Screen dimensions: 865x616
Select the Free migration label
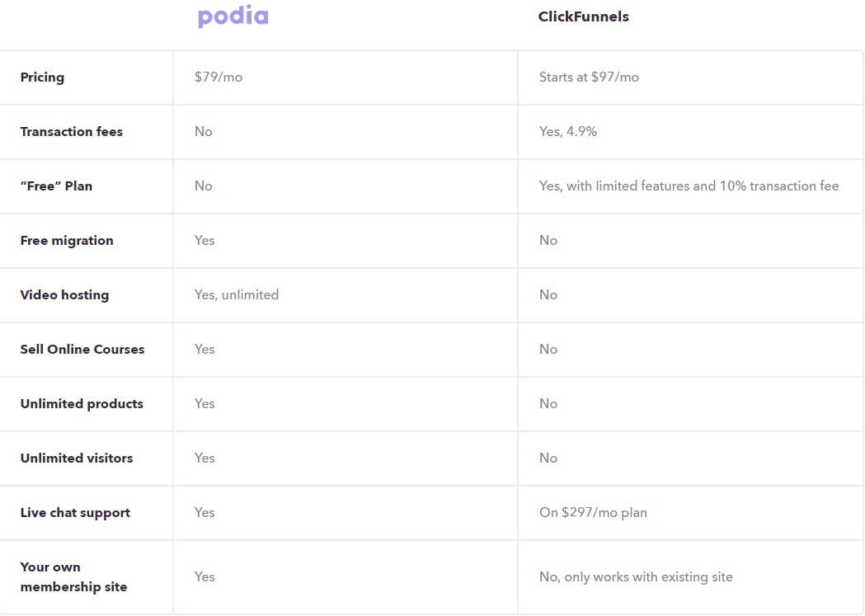click(x=66, y=241)
